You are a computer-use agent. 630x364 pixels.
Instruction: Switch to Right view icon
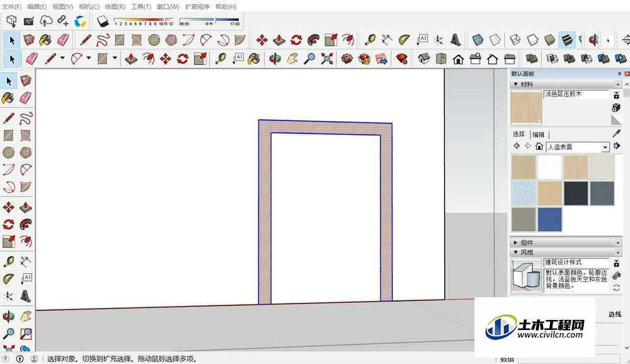pos(475,59)
